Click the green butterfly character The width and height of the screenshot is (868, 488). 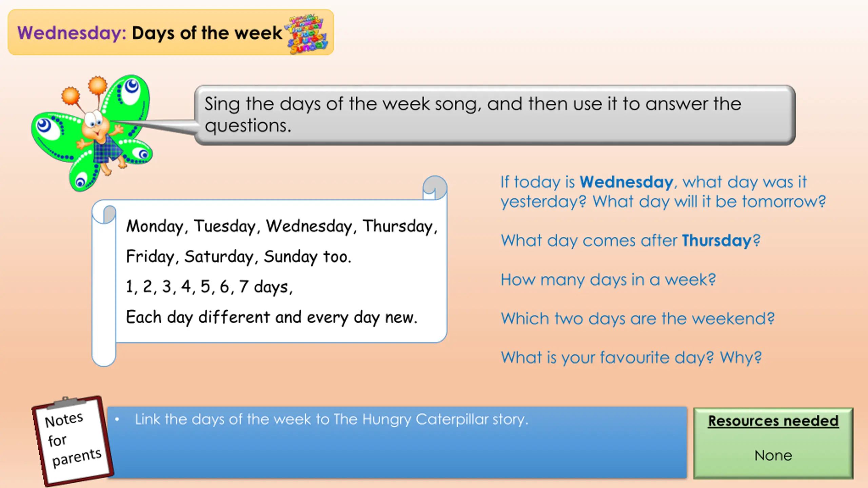[92, 133]
